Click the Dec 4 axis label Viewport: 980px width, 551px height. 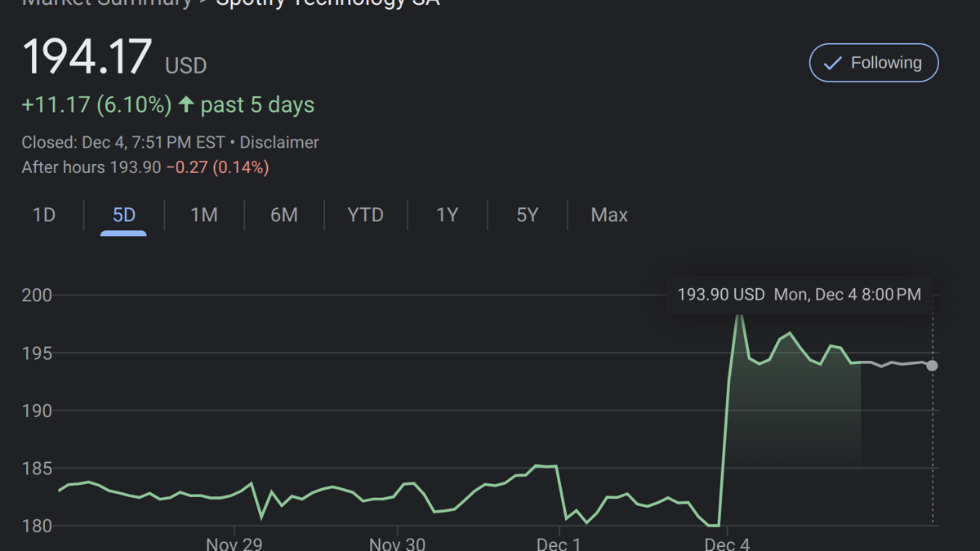click(x=727, y=544)
